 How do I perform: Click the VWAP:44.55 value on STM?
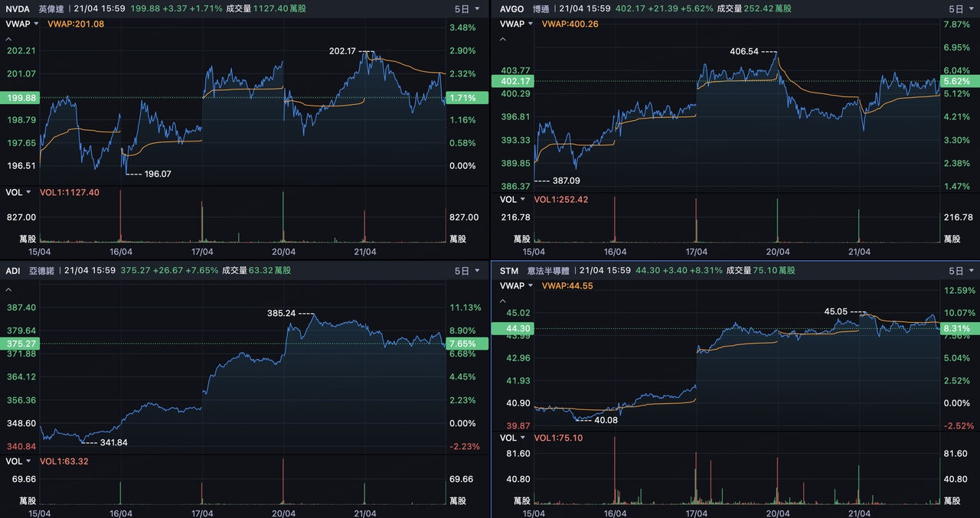pyautogui.click(x=567, y=286)
